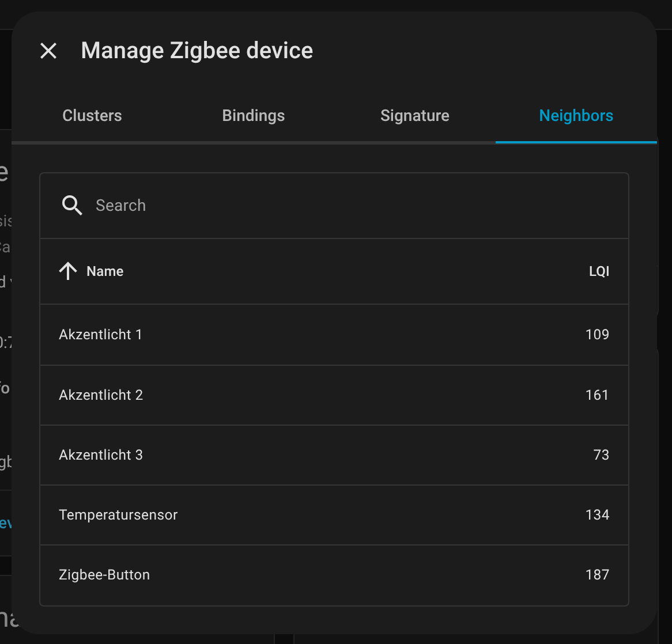The height and width of the screenshot is (644, 672).
Task: Click LQI value 134 for Temperatursensor
Action: tap(597, 515)
